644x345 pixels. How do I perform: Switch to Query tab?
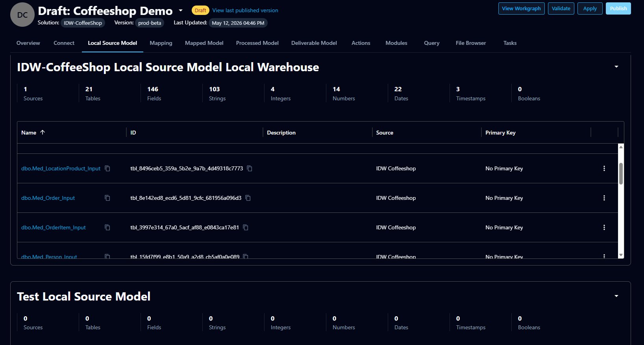[x=432, y=43]
